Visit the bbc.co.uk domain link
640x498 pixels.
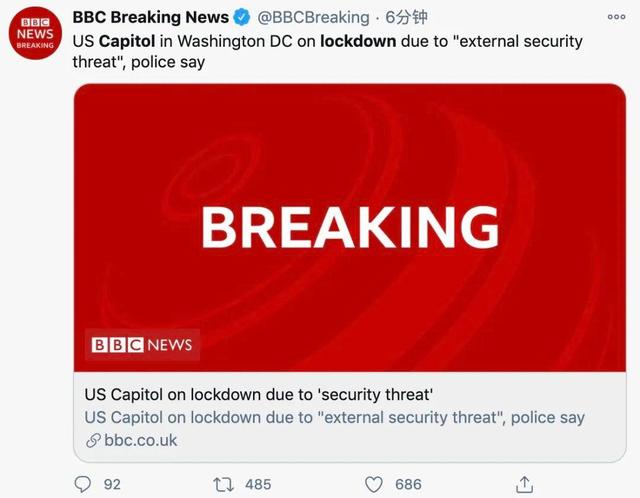(139, 440)
